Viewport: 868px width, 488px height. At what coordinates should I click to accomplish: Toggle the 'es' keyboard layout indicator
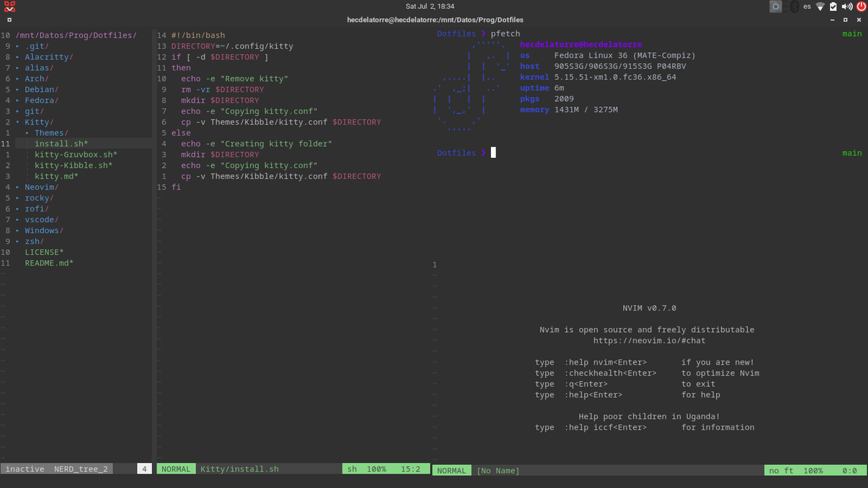pos(806,7)
